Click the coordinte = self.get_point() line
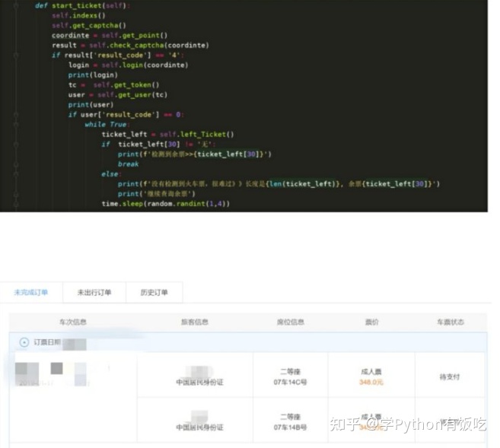The image size is (500, 448). coord(110,35)
